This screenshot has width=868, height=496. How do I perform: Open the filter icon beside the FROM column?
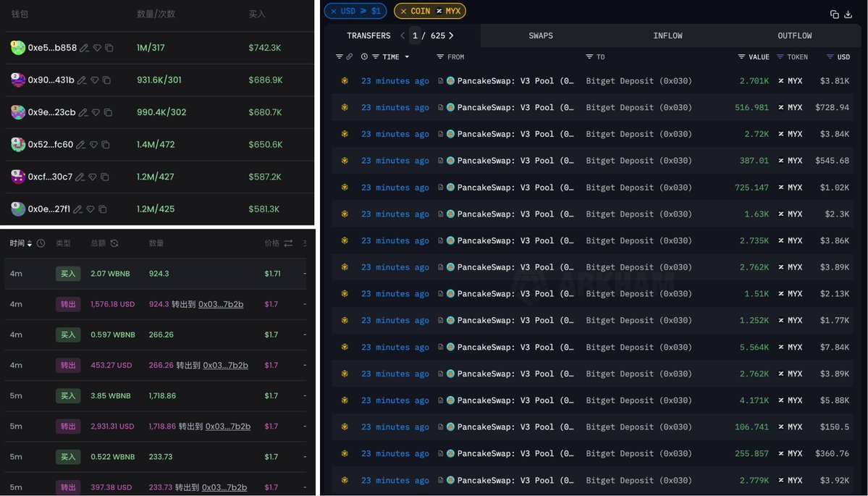(x=440, y=56)
